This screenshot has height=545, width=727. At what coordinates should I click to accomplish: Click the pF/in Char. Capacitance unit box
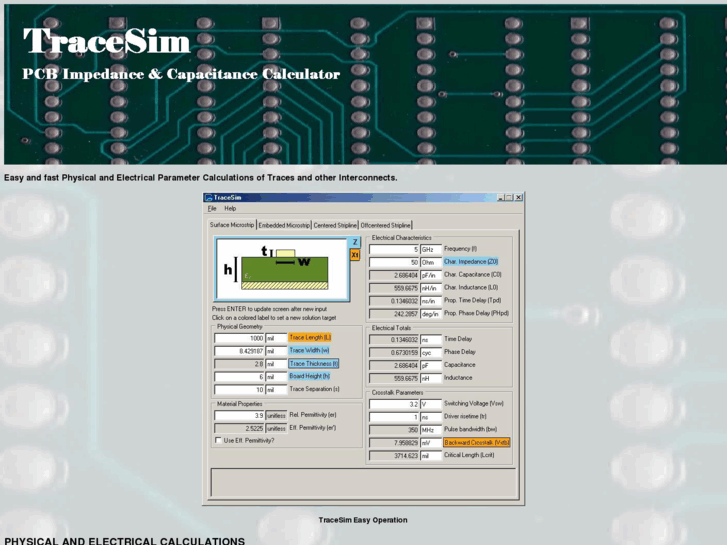click(x=431, y=276)
